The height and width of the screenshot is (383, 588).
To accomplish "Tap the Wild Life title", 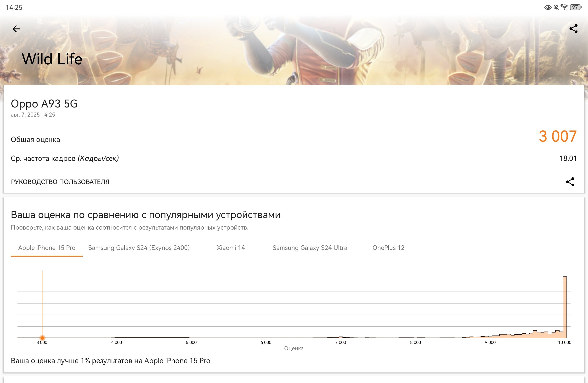I will [x=52, y=59].
